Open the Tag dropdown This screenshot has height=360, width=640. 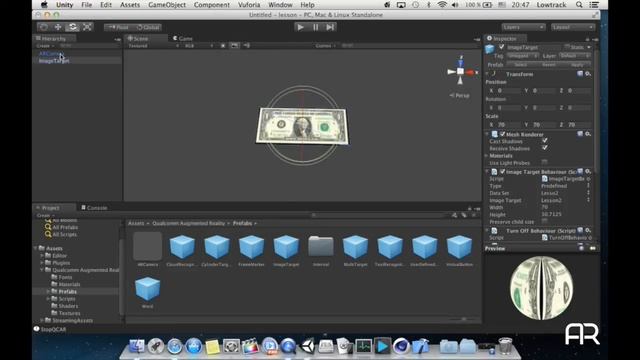click(523, 56)
